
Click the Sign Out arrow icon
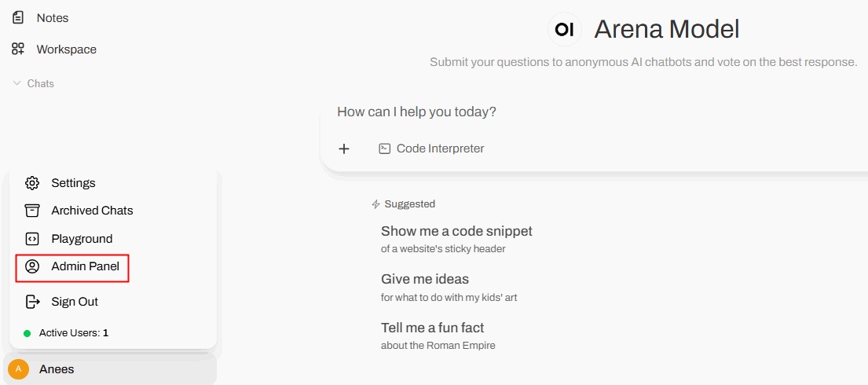[x=32, y=302]
